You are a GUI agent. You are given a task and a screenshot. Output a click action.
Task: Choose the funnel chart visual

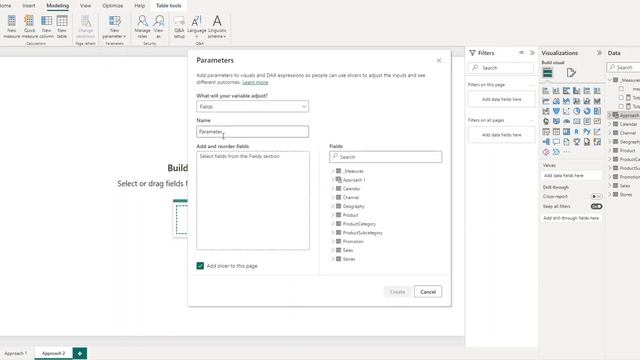pyautogui.click(x=556, y=111)
